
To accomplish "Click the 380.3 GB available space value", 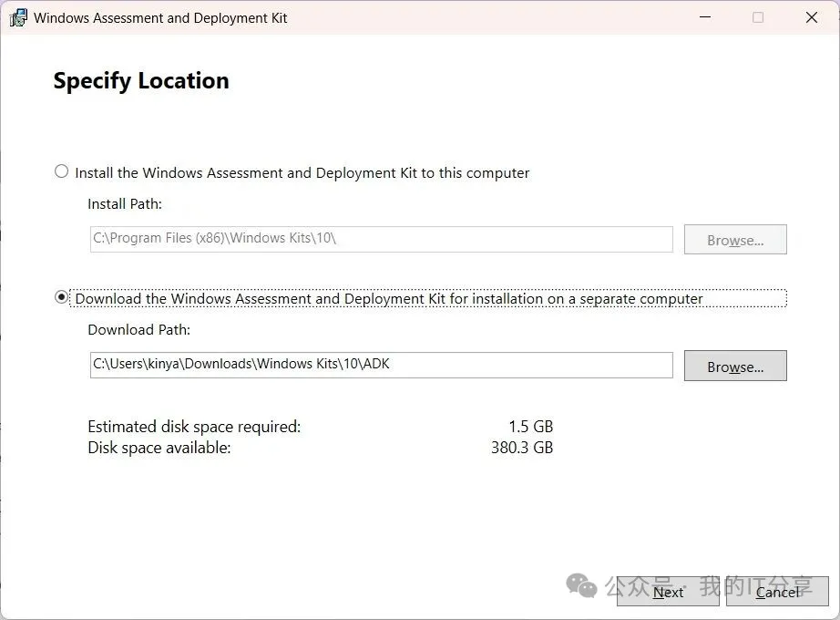I will tap(521, 448).
